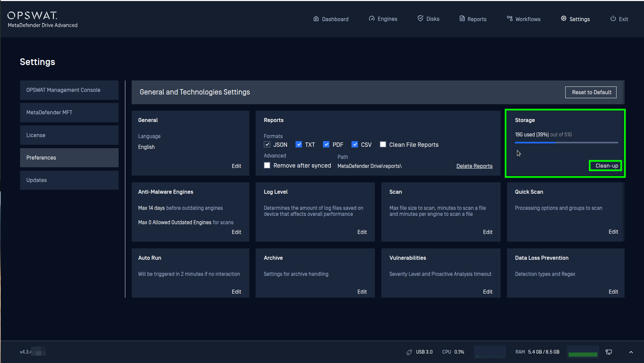The height and width of the screenshot is (363, 644).
Task: Edit Scan settings
Action: coord(488,232)
